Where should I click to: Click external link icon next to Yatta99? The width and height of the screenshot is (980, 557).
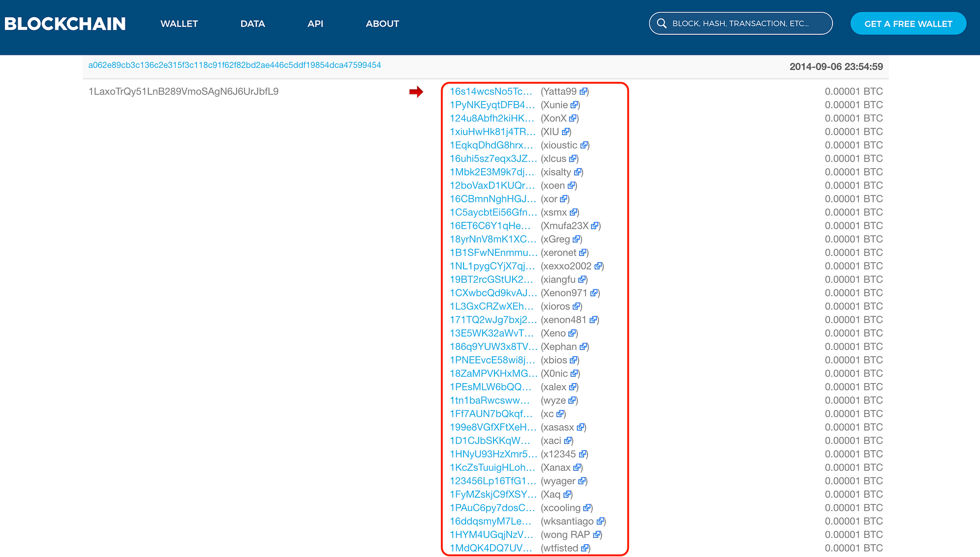(583, 92)
